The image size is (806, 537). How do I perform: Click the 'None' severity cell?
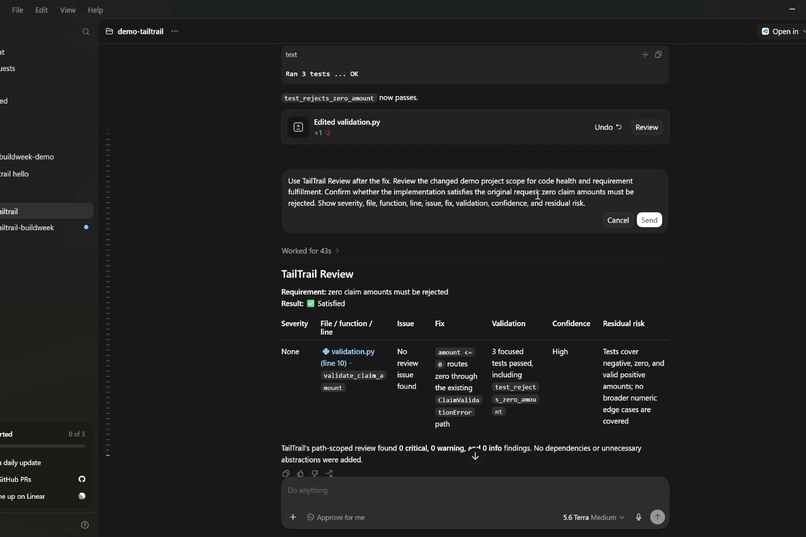tap(290, 351)
